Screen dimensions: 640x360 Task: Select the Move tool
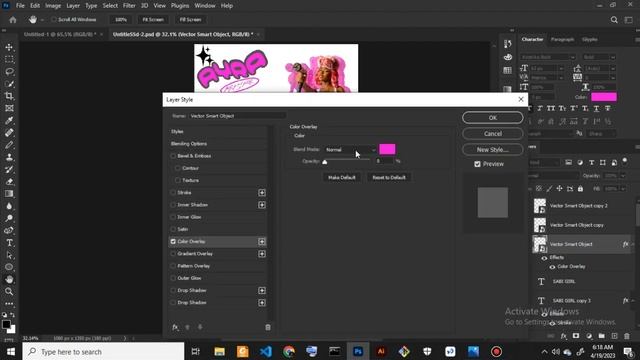tap(9, 47)
